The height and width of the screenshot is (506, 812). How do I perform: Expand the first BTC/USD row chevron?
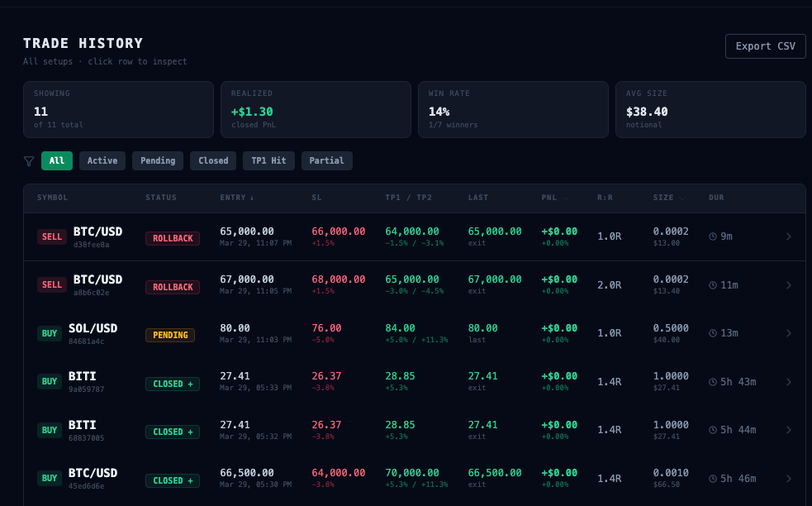pos(788,236)
